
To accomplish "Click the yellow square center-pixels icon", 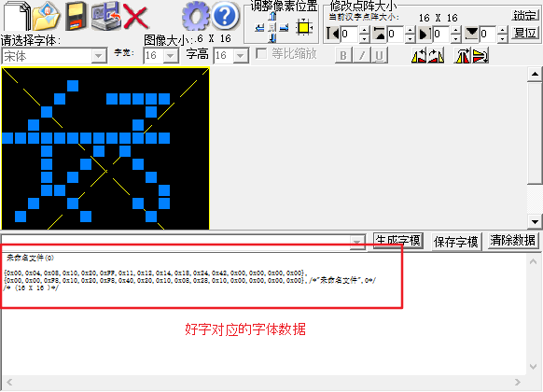I will [x=304, y=28].
